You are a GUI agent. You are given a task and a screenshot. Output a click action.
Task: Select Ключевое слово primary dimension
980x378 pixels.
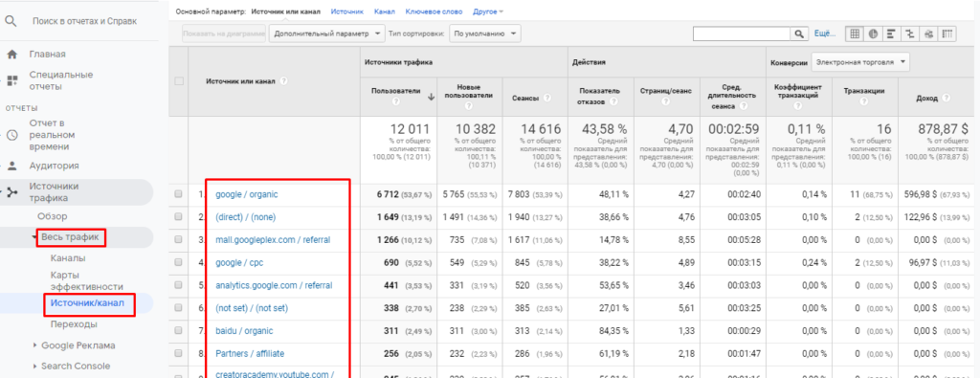434,11
